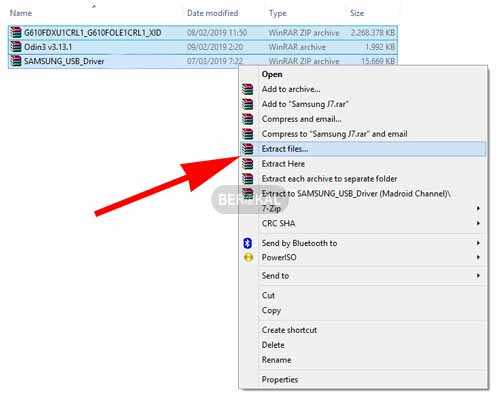Select the Odin3 v3.13.1 file name

pos(48,47)
